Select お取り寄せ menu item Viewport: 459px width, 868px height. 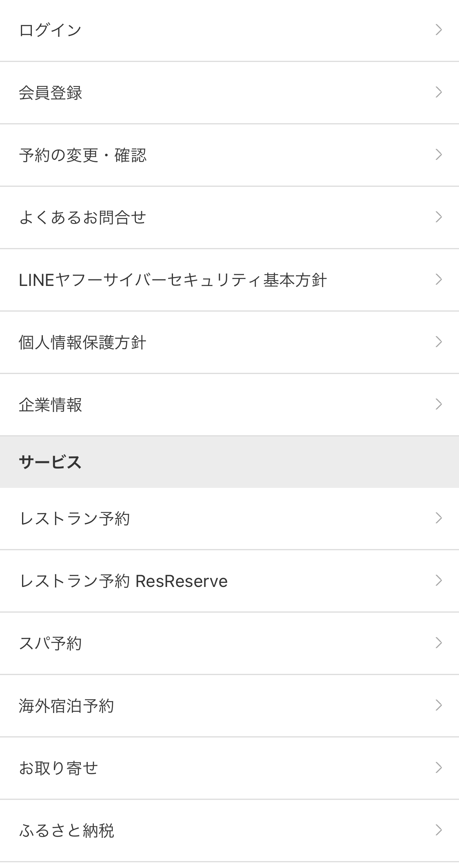(59, 768)
